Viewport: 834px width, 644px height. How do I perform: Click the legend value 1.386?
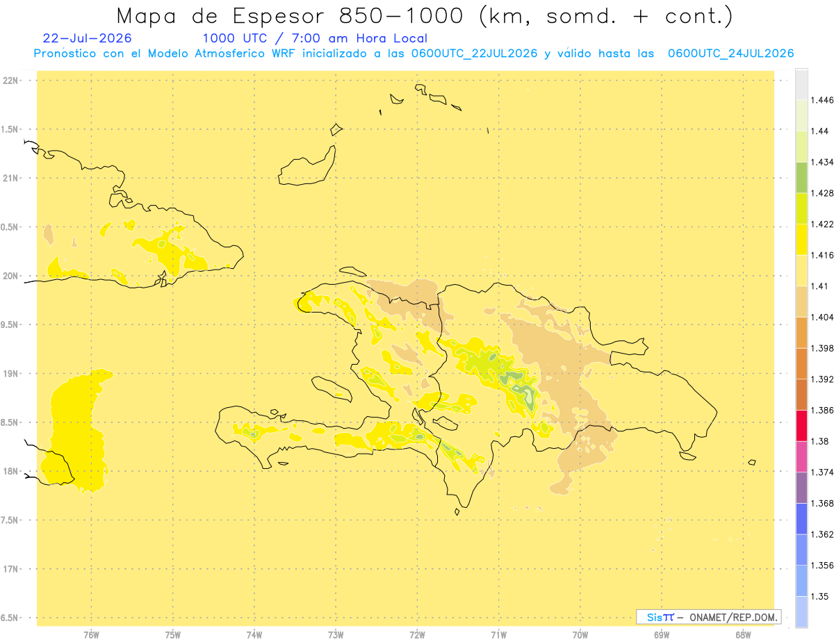[x=822, y=411]
